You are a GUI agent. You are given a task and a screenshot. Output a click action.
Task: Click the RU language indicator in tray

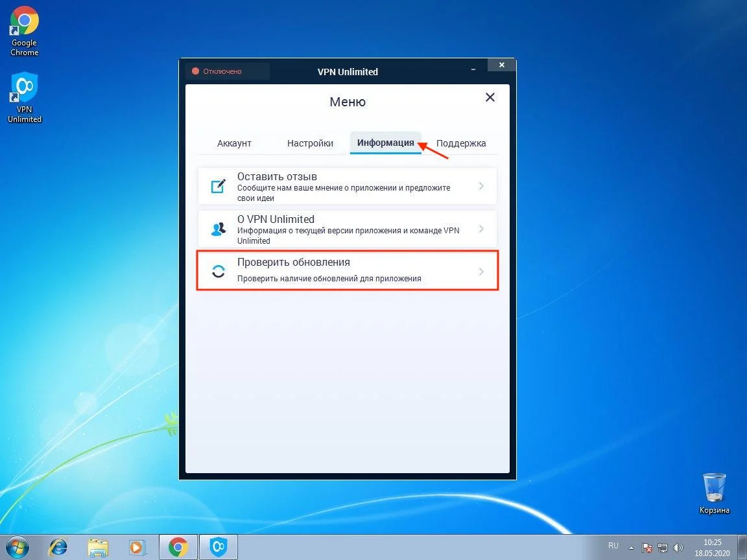coord(613,545)
